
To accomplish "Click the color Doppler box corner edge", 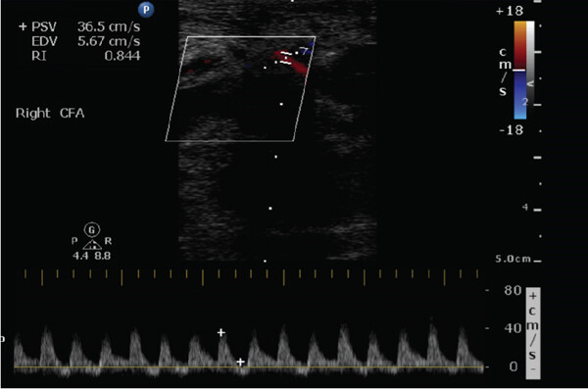I will pyautogui.click(x=187, y=37).
